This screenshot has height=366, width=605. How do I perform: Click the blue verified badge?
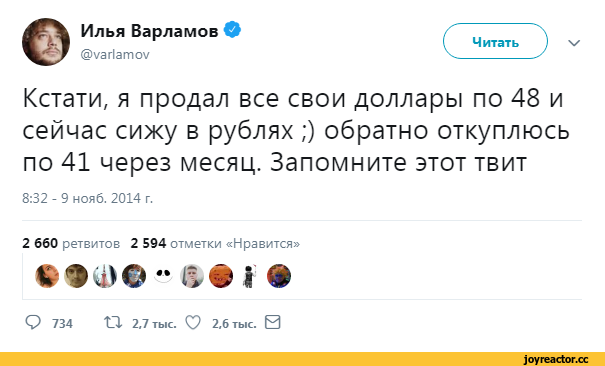[x=232, y=30]
